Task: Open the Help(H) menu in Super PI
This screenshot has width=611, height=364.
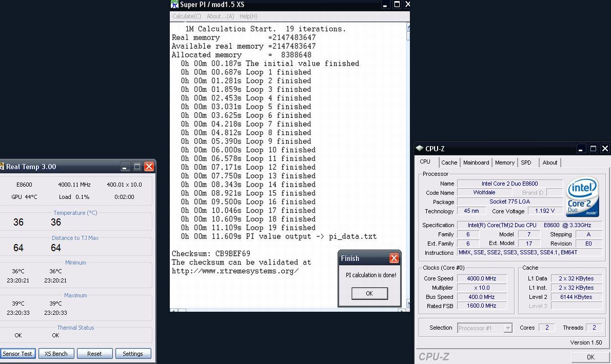Action: click(248, 16)
